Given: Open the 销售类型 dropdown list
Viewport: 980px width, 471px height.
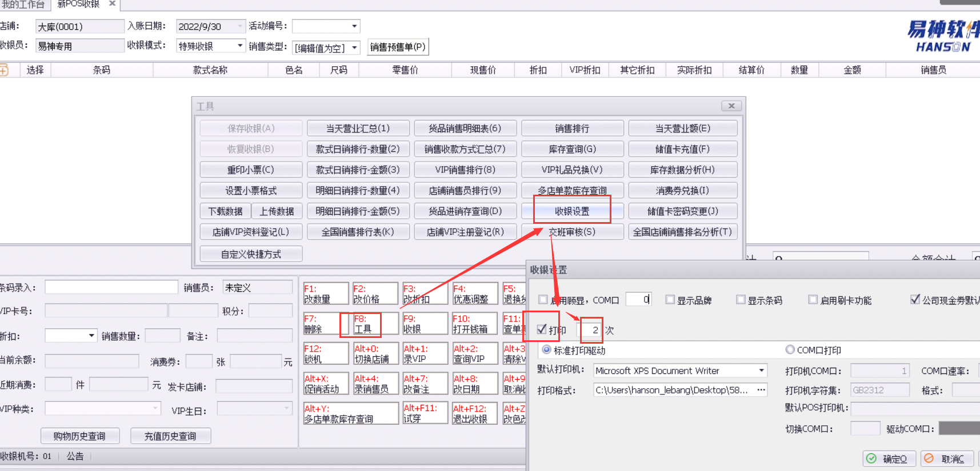Looking at the screenshot, I should [355, 48].
